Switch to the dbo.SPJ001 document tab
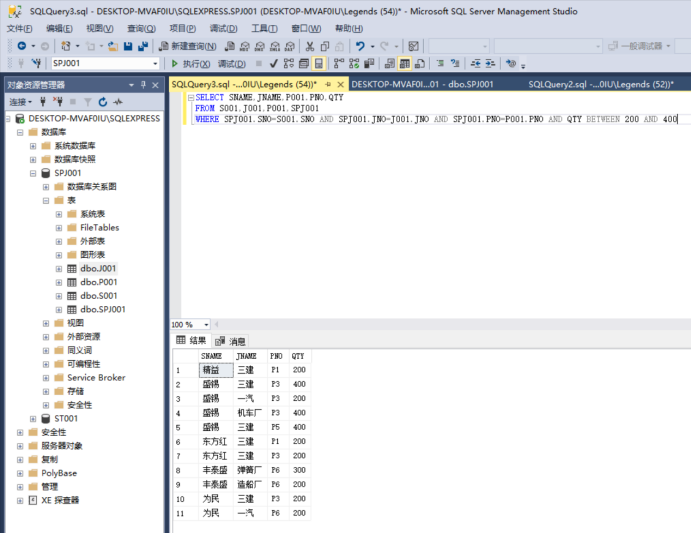 tap(422, 84)
